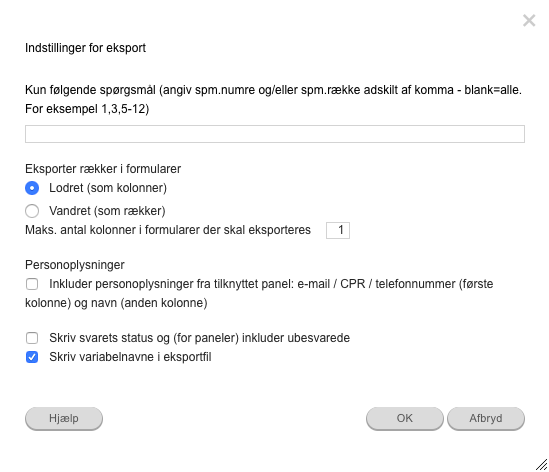The height and width of the screenshot is (472, 549).
Task: Open help with the Hjælp button
Action: pyautogui.click(x=64, y=418)
